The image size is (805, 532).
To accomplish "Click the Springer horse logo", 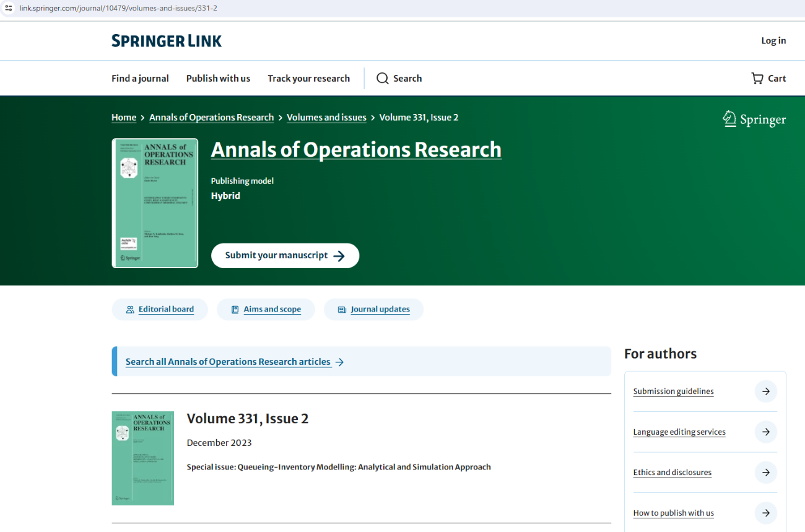I will coord(729,119).
